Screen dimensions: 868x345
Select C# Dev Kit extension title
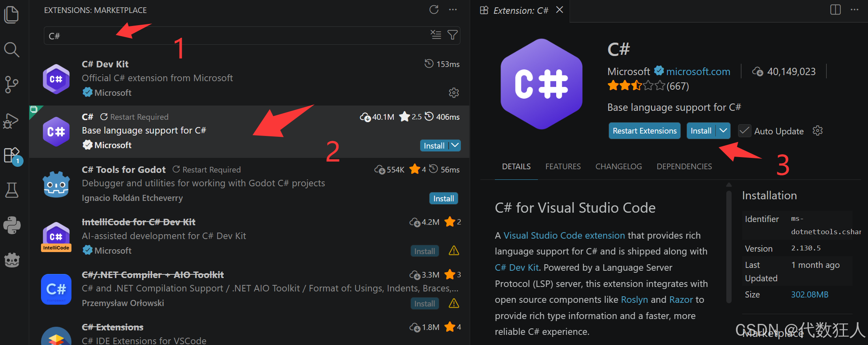(x=105, y=64)
